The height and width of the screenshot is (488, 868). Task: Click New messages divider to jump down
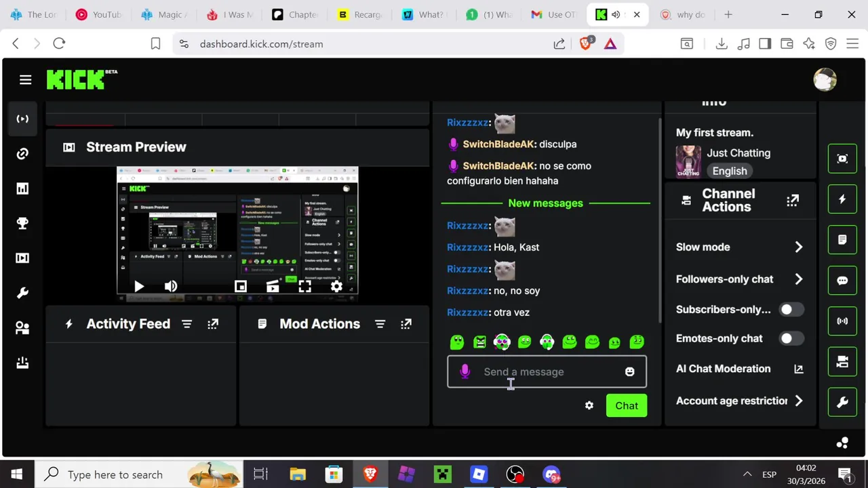[x=545, y=203]
